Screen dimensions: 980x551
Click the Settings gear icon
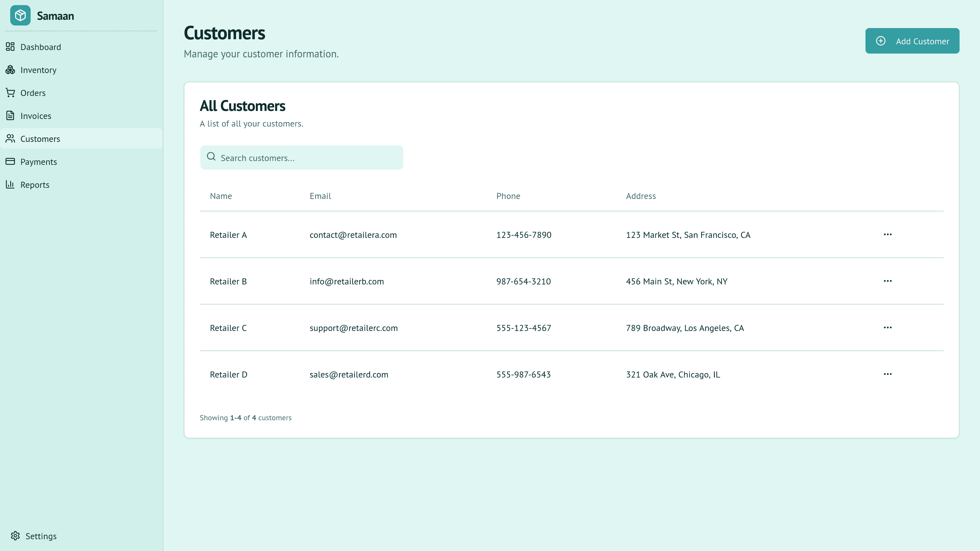[x=16, y=535]
